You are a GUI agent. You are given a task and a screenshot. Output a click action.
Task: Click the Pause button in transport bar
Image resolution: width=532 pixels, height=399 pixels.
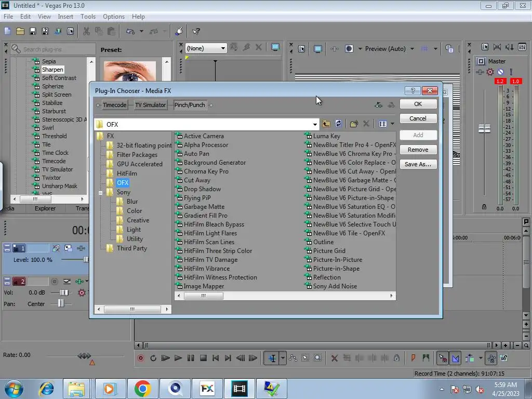pyautogui.click(x=191, y=358)
